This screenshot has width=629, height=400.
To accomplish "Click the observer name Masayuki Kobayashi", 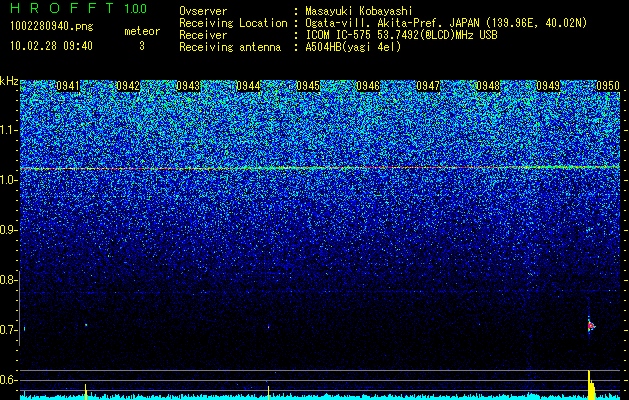I will click(x=359, y=11).
